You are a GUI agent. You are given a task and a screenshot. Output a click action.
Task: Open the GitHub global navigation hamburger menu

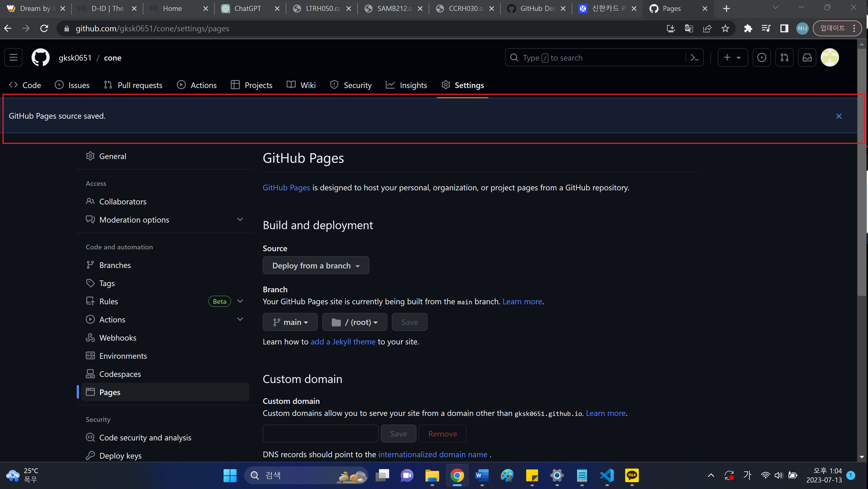pyautogui.click(x=13, y=58)
